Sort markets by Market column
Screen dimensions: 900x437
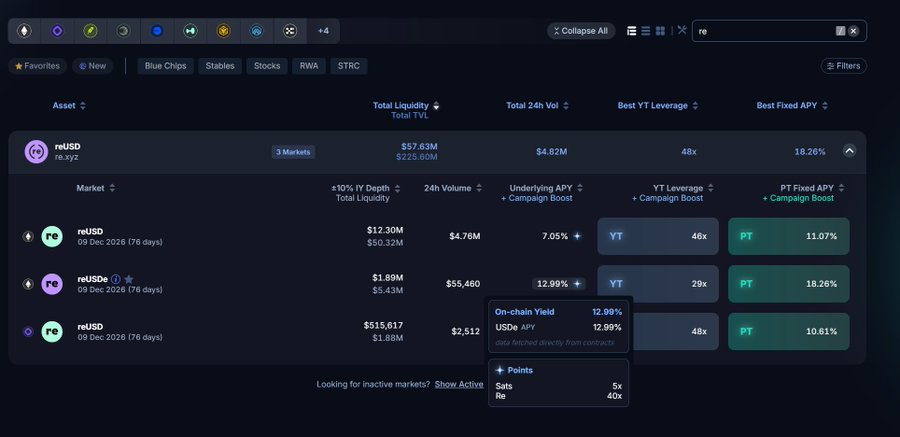click(95, 188)
